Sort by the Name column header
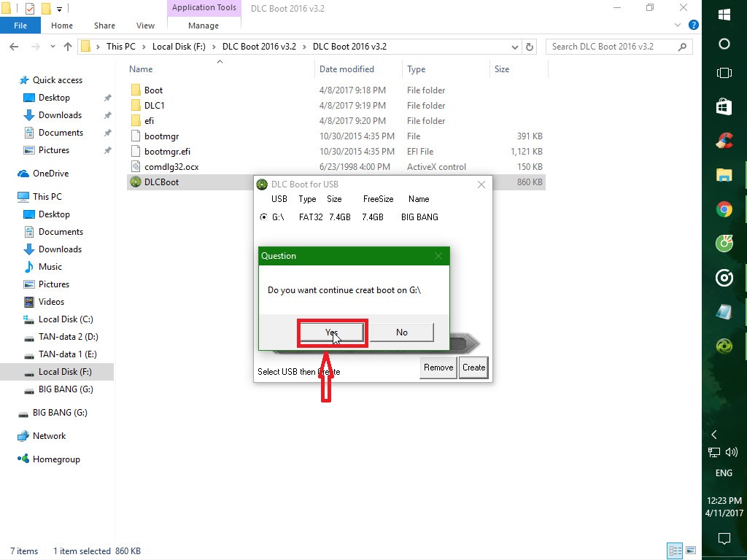The image size is (747, 560). coord(141,69)
